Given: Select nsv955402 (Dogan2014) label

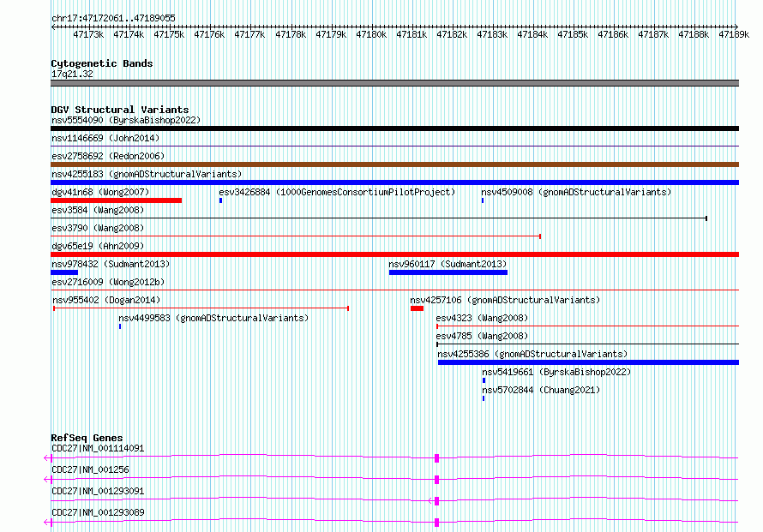Looking at the screenshot, I should click(106, 300).
